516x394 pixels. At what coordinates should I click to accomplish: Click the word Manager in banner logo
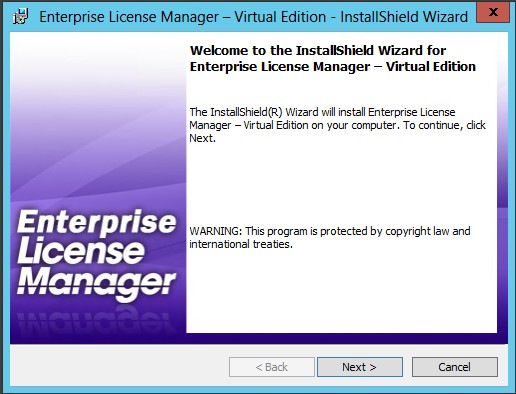96,282
